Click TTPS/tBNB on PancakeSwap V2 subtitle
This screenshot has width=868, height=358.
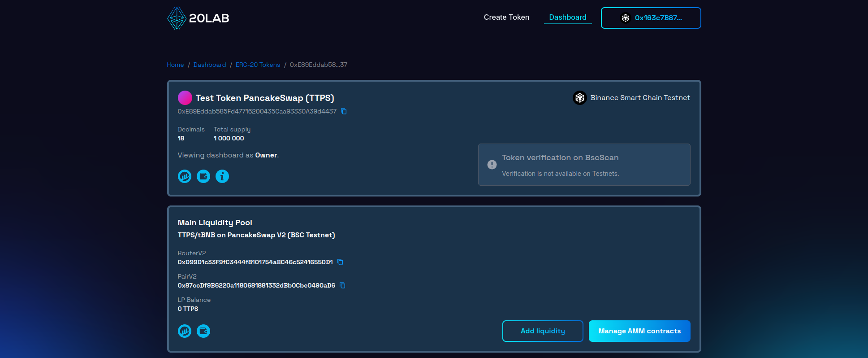[x=256, y=235]
